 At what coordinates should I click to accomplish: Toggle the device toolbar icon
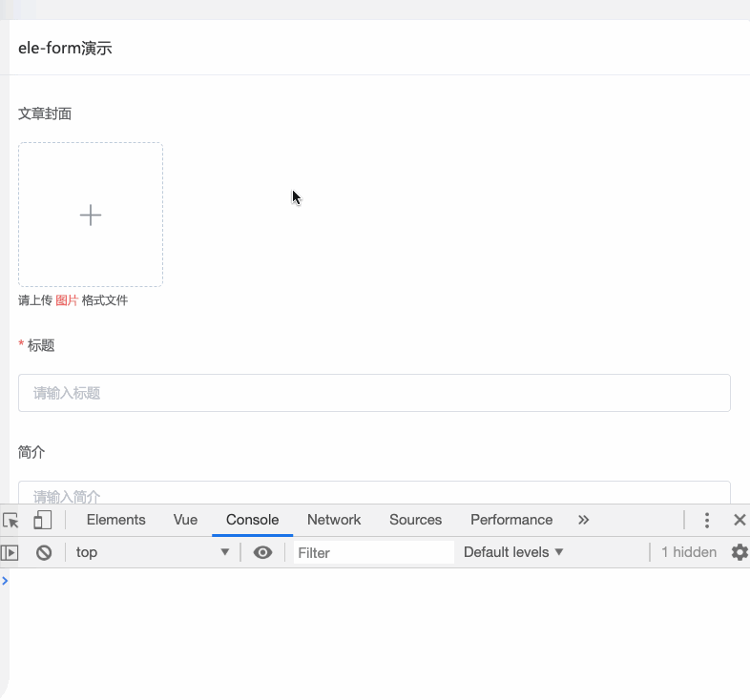(x=43, y=520)
